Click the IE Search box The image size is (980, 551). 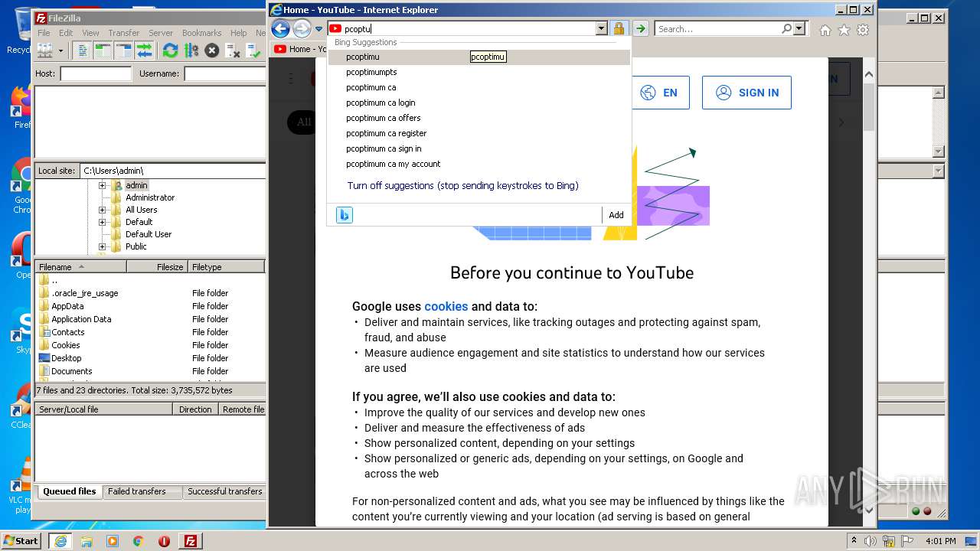pos(718,29)
